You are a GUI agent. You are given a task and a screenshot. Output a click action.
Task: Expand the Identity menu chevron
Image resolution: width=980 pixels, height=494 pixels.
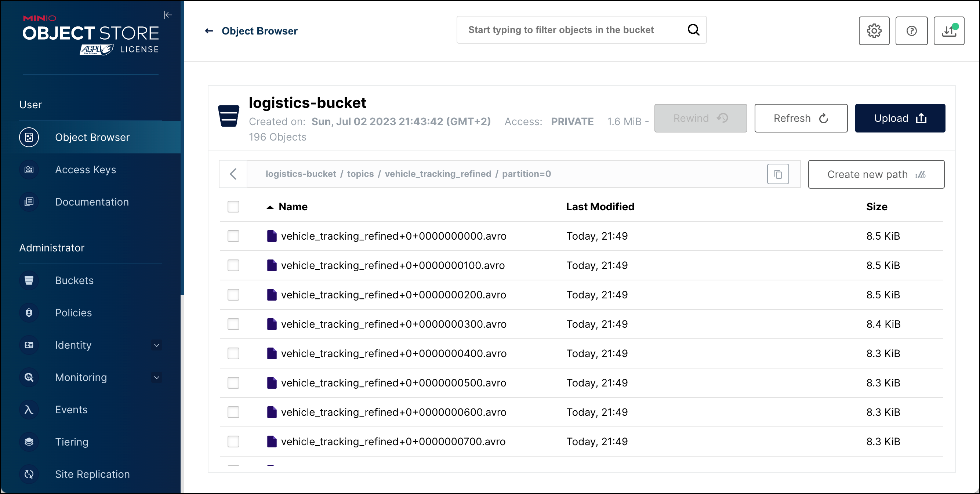(x=156, y=345)
